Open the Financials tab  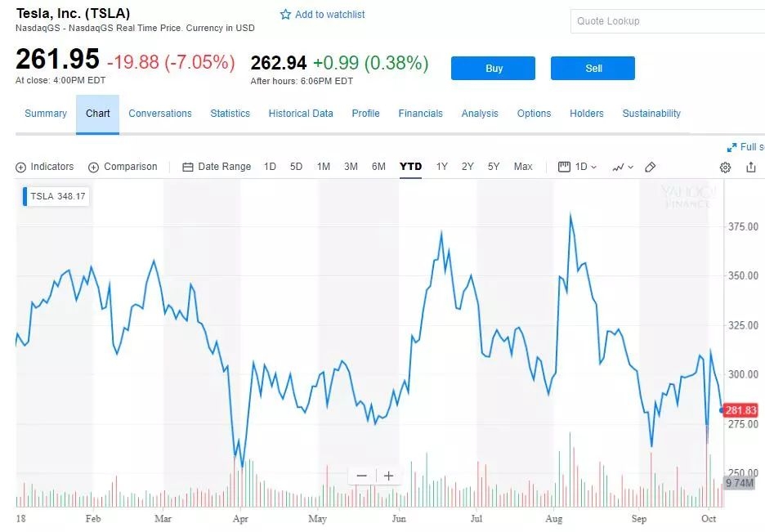point(420,114)
